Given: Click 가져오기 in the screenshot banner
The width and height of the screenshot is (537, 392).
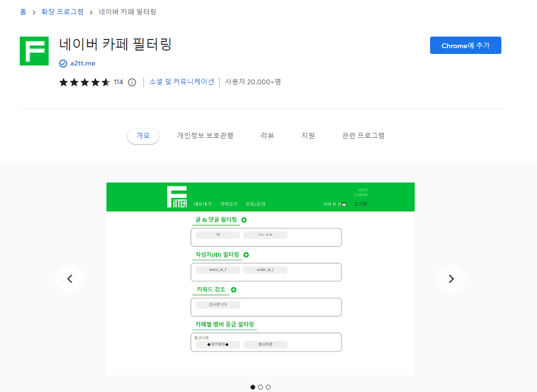Looking at the screenshot, I should [x=228, y=204].
